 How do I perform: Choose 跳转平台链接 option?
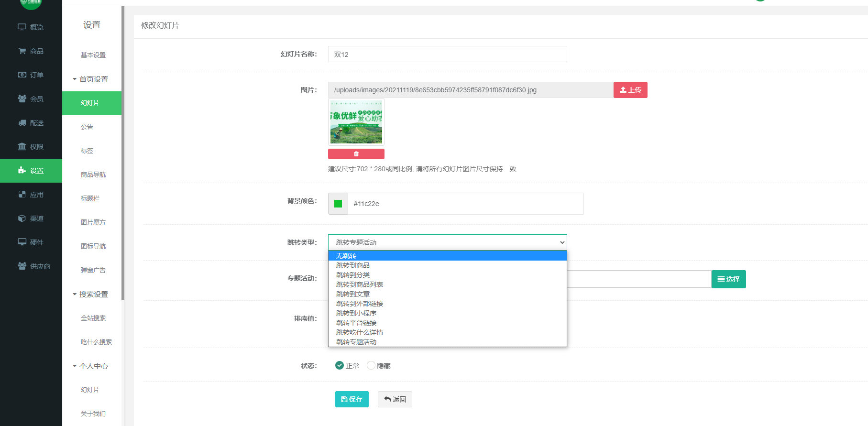pos(448,323)
